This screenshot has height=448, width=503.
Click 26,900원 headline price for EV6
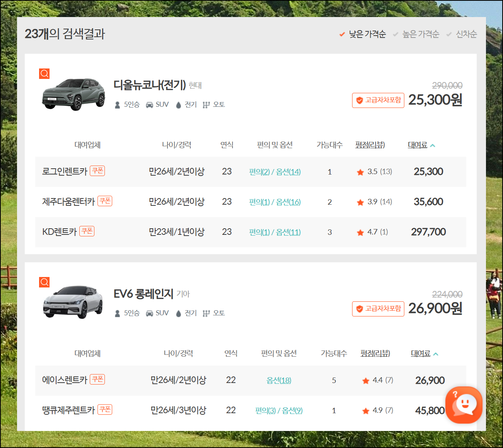pyautogui.click(x=435, y=308)
